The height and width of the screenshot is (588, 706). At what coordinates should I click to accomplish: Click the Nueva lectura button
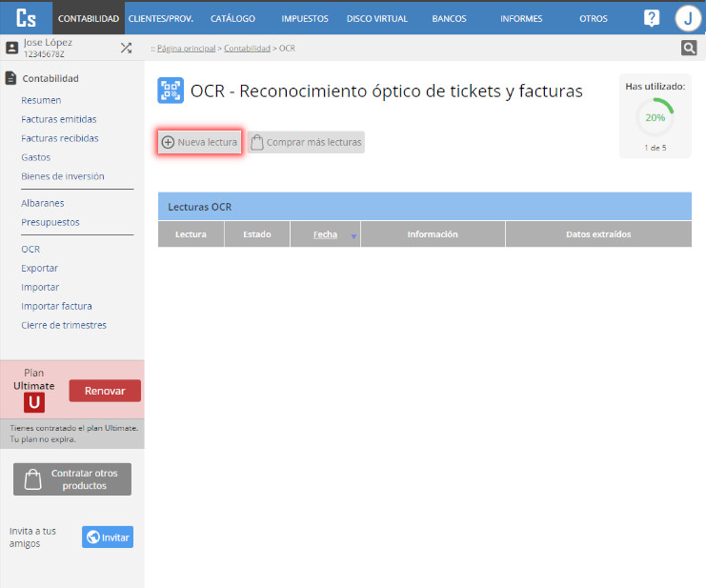(x=199, y=142)
